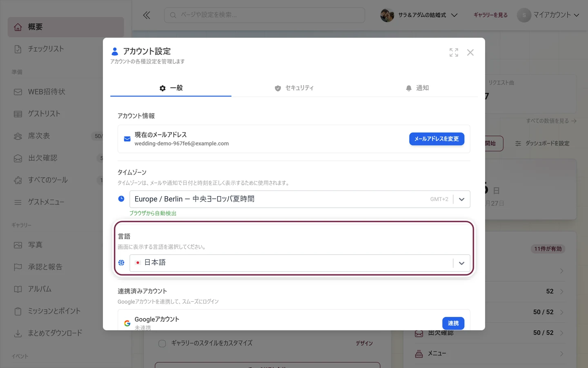Viewport: 588px width, 368px height.
Task: Click the 席次表 people icon
Action: (x=18, y=136)
